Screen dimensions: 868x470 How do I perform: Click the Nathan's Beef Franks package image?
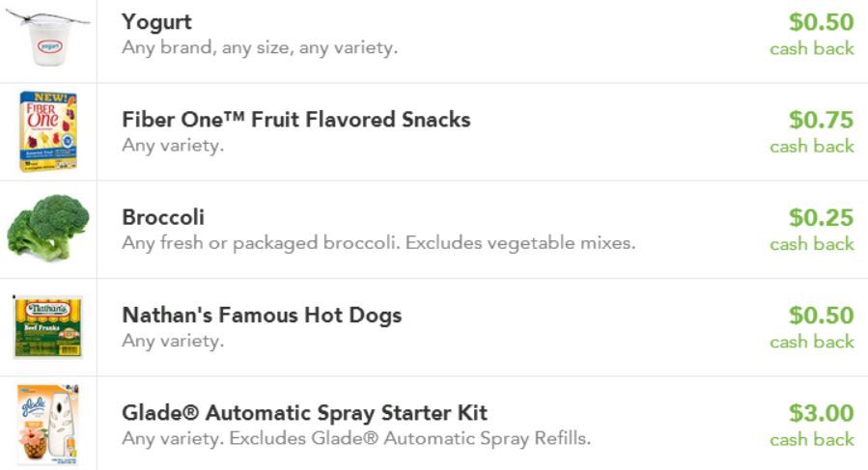[48, 327]
